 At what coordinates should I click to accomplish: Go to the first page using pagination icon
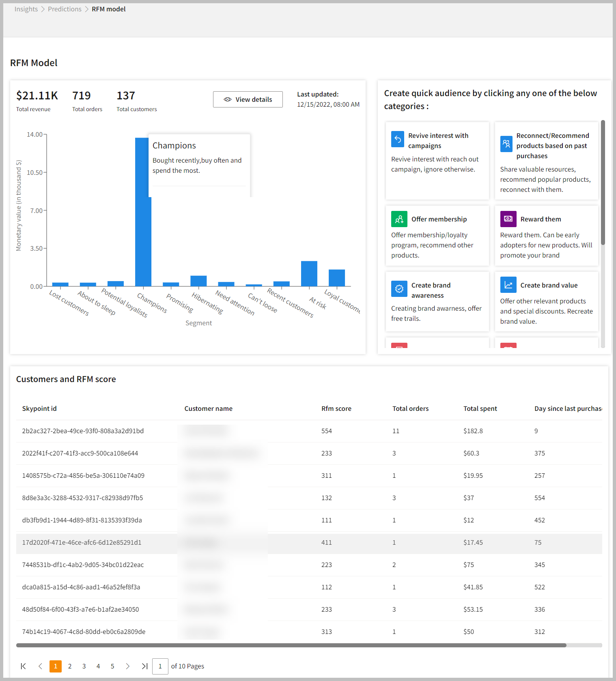pyautogui.click(x=24, y=666)
